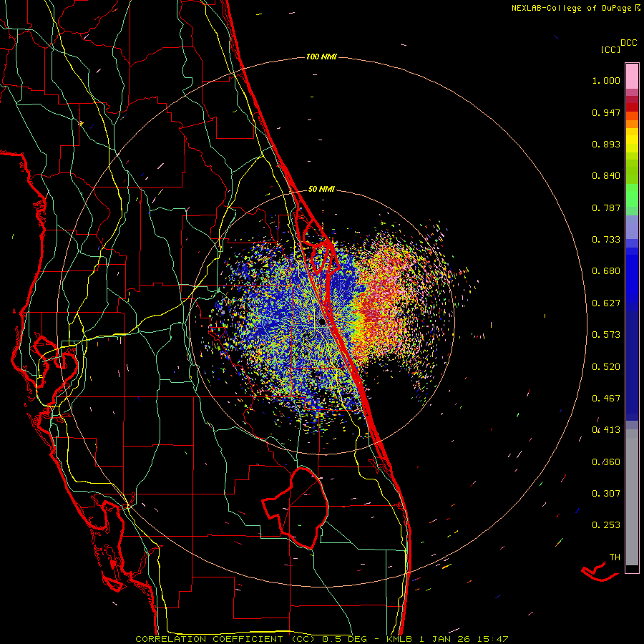Pick the black TH swatch at color bar bottom
Screen dimensions: 644x644
click(x=632, y=569)
